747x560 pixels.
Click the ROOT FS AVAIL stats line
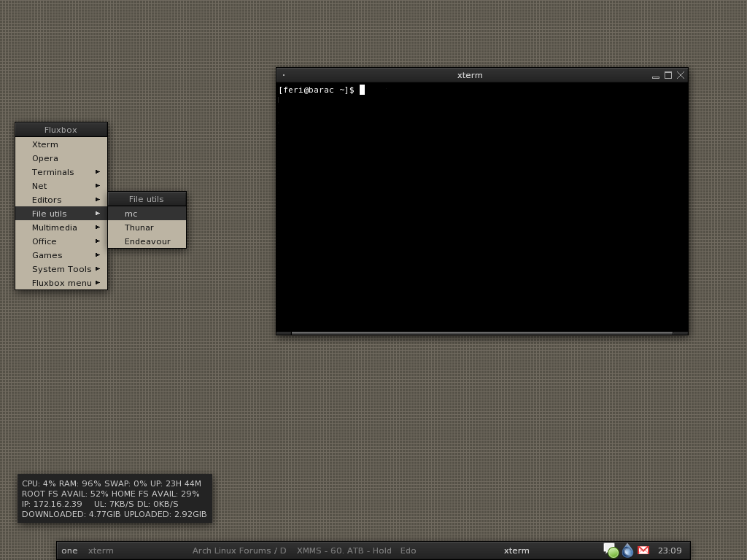(x=111, y=494)
